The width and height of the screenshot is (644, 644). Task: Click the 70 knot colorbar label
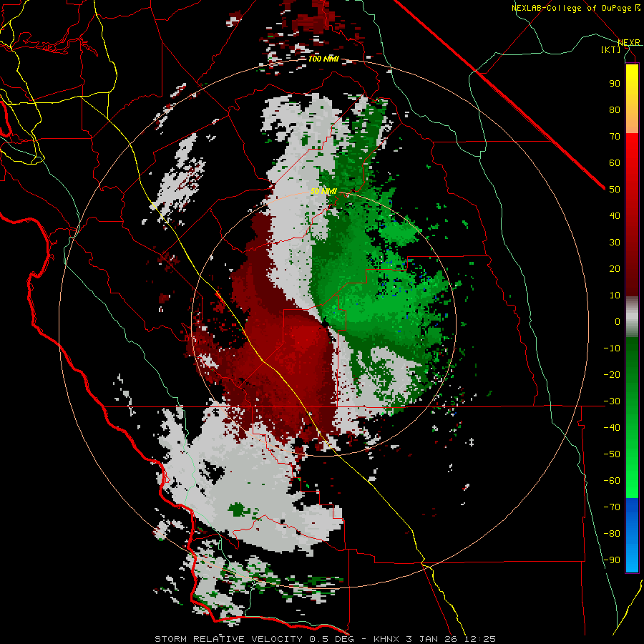point(615,137)
